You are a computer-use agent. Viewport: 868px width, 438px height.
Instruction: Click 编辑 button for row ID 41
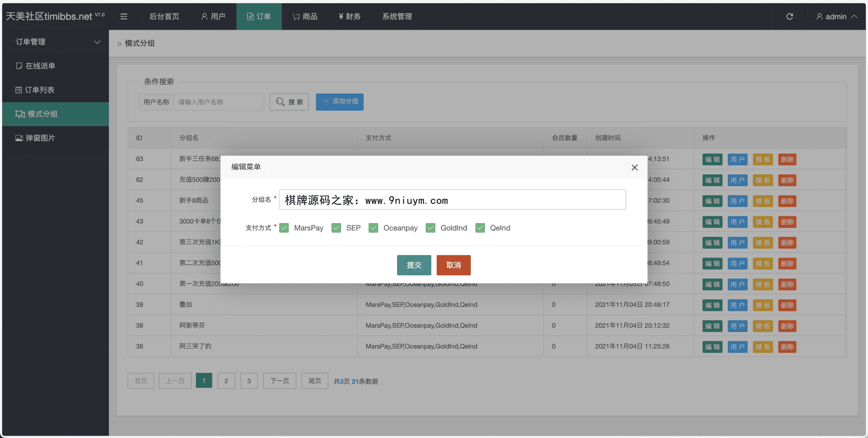pyautogui.click(x=712, y=264)
